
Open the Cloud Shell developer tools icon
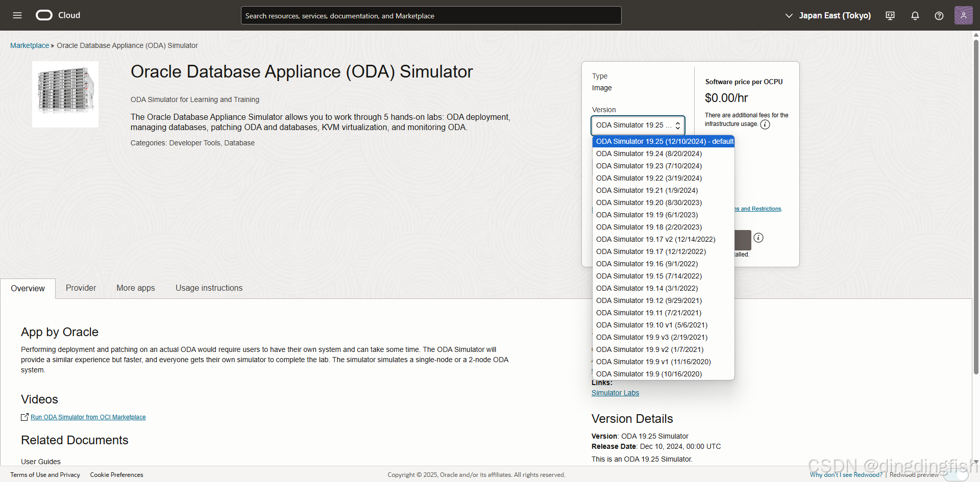pos(890,16)
